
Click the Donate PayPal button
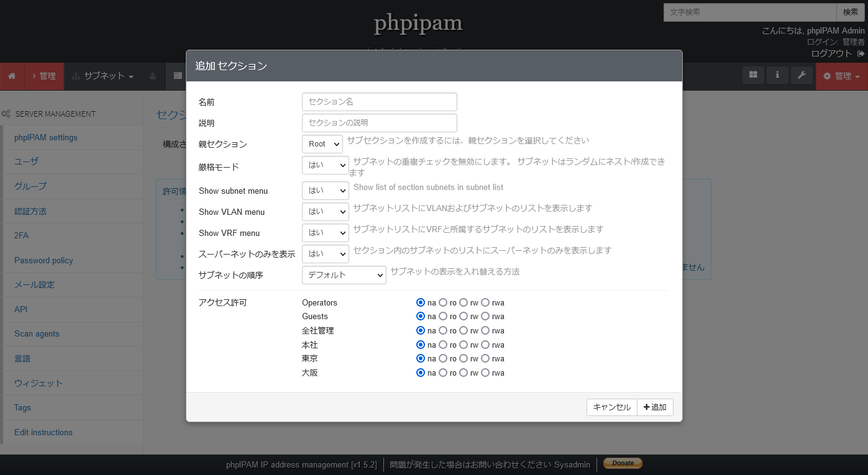[x=623, y=463]
